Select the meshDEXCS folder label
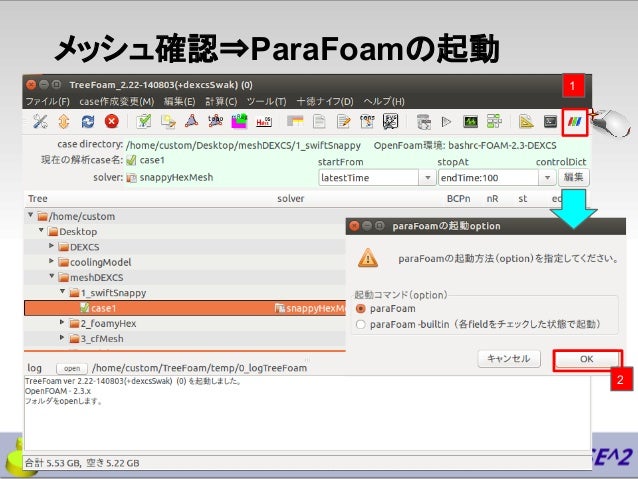The width and height of the screenshot is (638, 479). pyautogui.click(x=96, y=278)
